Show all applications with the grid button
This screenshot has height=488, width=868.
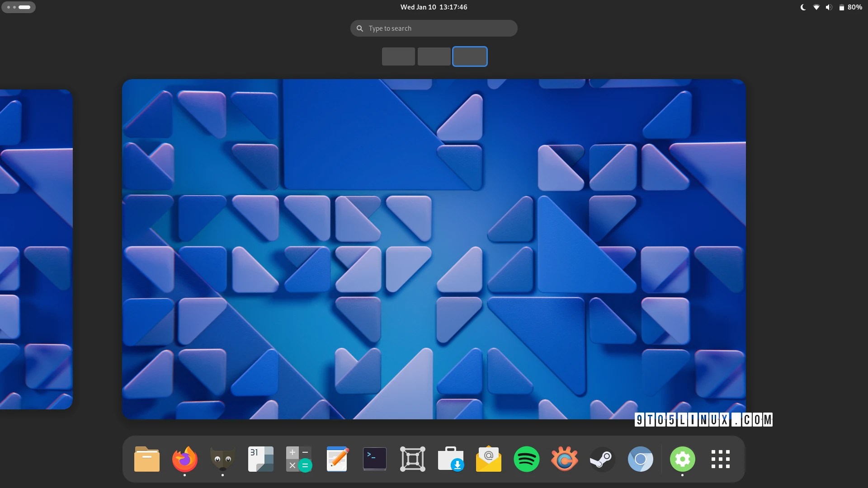720,459
